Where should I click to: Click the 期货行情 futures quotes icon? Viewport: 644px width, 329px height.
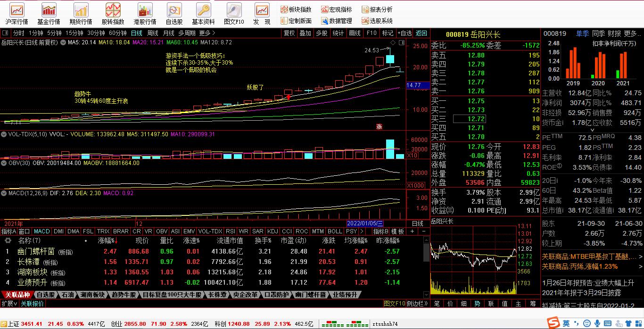coord(81,10)
